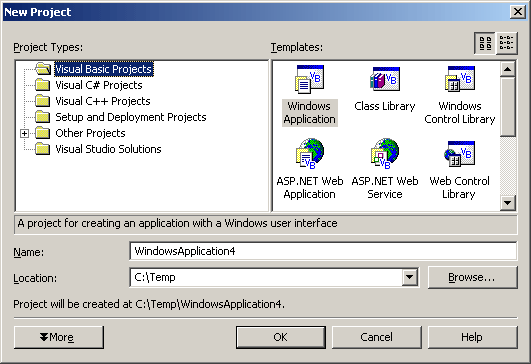Viewport: 531px width, 364px height.
Task: Expand dialog with the More button
Action: pos(59,337)
